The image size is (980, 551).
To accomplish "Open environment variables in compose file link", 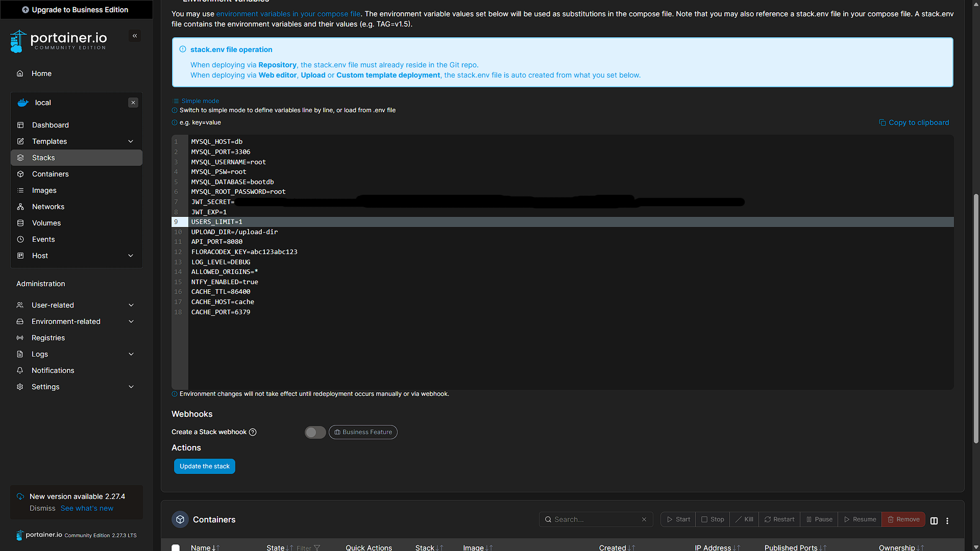I will [x=288, y=14].
